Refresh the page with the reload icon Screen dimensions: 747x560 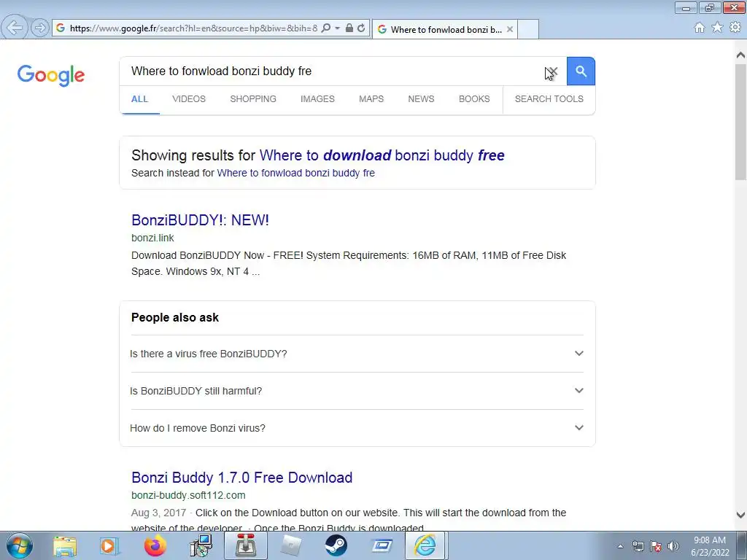(361, 28)
